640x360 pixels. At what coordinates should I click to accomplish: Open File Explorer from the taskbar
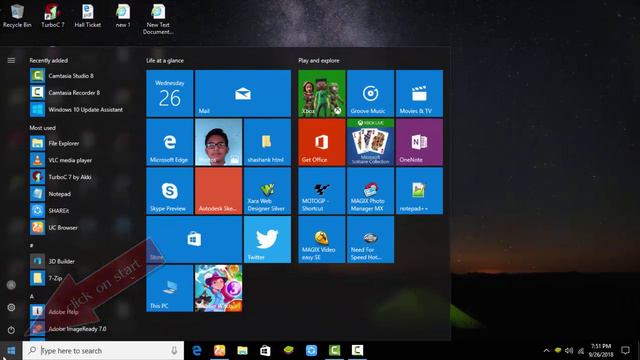point(242,350)
